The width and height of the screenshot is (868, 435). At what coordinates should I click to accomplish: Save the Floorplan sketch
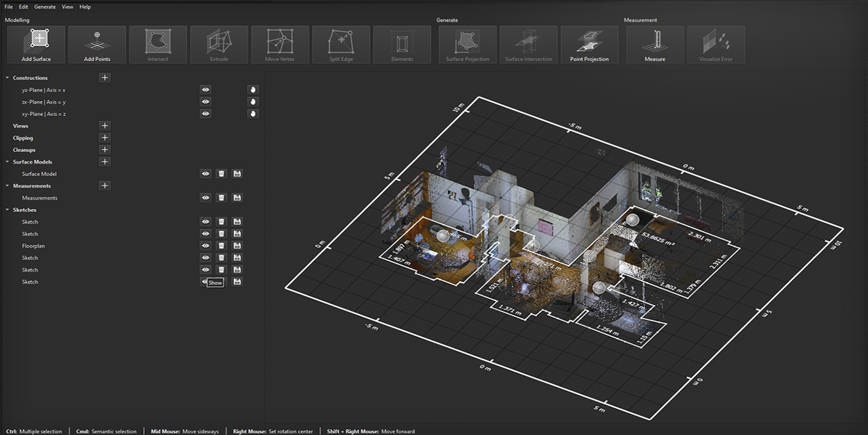[237, 246]
